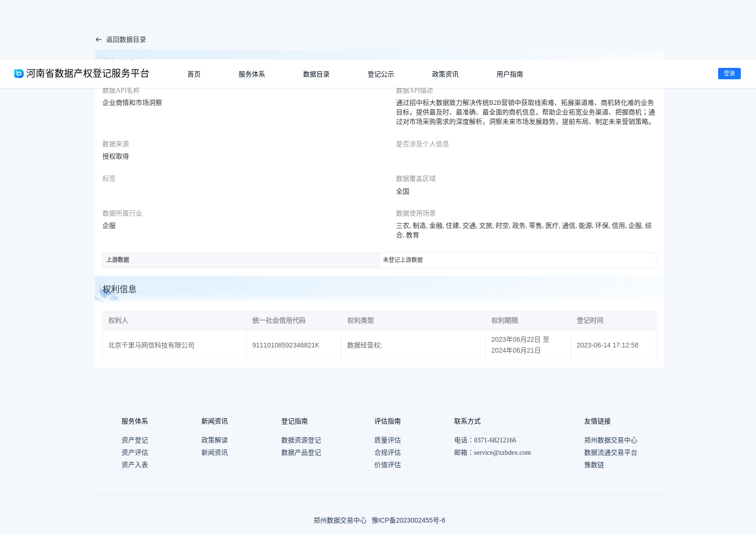756x534 pixels.
Task: Open 河南省数据产权登记服务平台 site title
Action: pos(88,74)
